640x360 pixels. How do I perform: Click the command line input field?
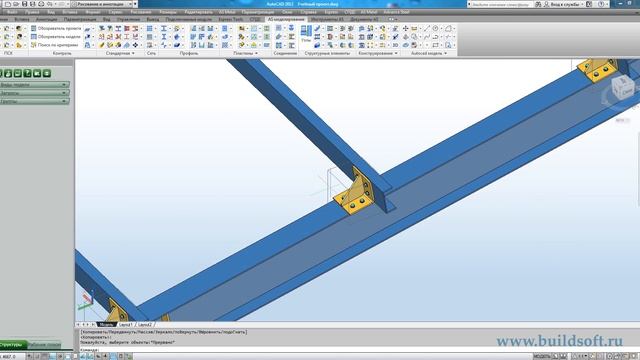coord(359,350)
